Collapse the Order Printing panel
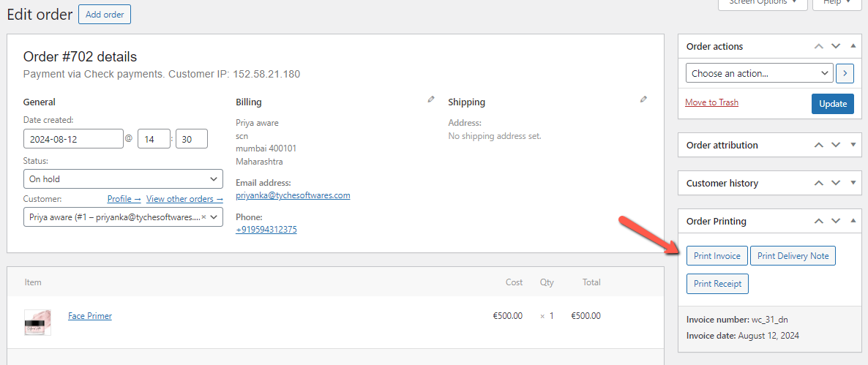Viewport: 868px width, 365px height. tap(853, 221)
